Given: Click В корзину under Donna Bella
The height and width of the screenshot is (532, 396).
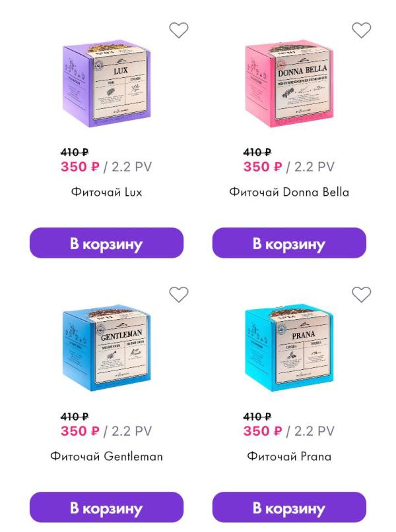Looking at the screenshot, I should tap(289, 243).
